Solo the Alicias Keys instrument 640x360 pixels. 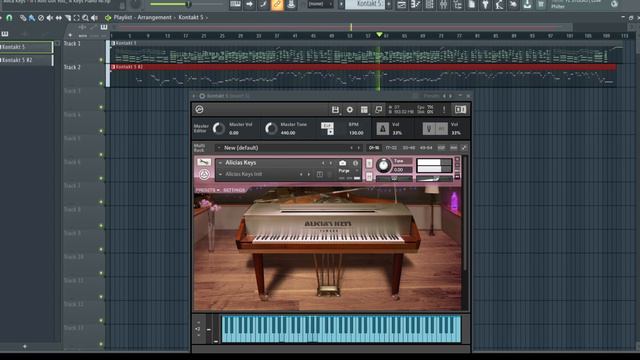tap(369, 164)
